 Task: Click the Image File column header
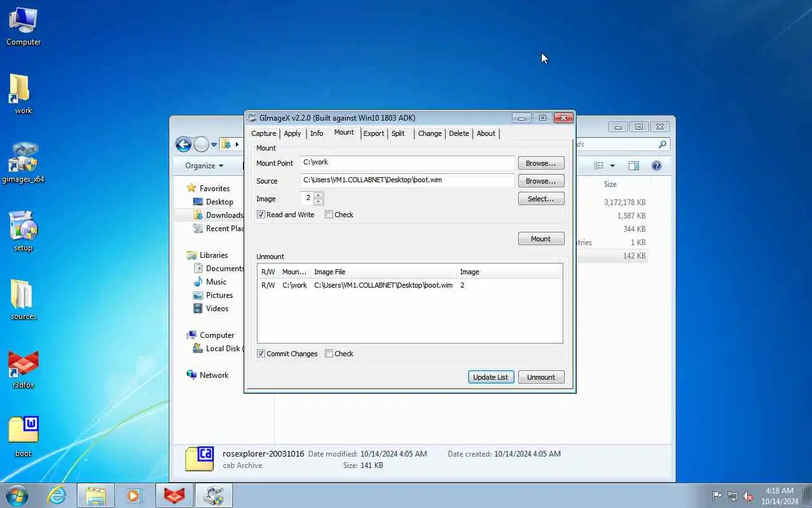[383, 272]
